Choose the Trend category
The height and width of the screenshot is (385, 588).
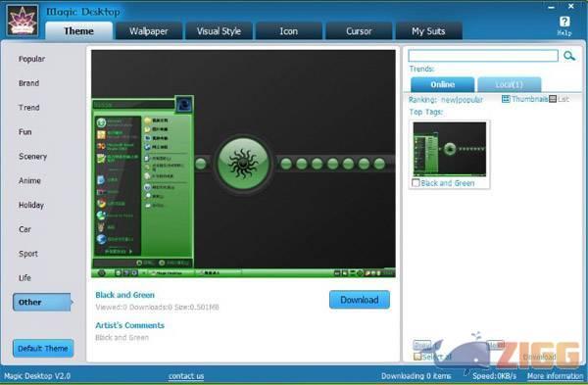tap(28, 108)
